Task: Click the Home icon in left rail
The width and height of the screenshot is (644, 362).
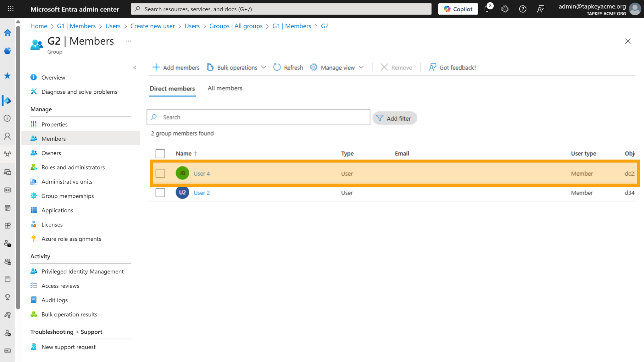Action: pyautogui.click(x=8, y=33)
